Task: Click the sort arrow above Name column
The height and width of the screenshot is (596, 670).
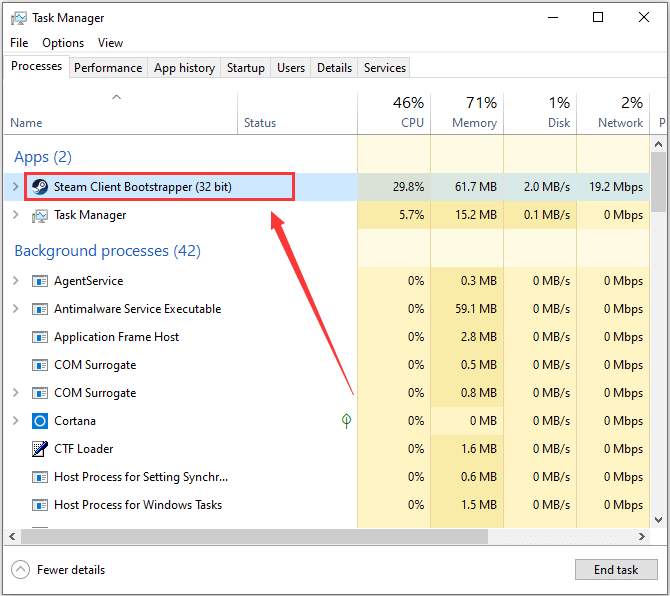Action: point(117,97)
